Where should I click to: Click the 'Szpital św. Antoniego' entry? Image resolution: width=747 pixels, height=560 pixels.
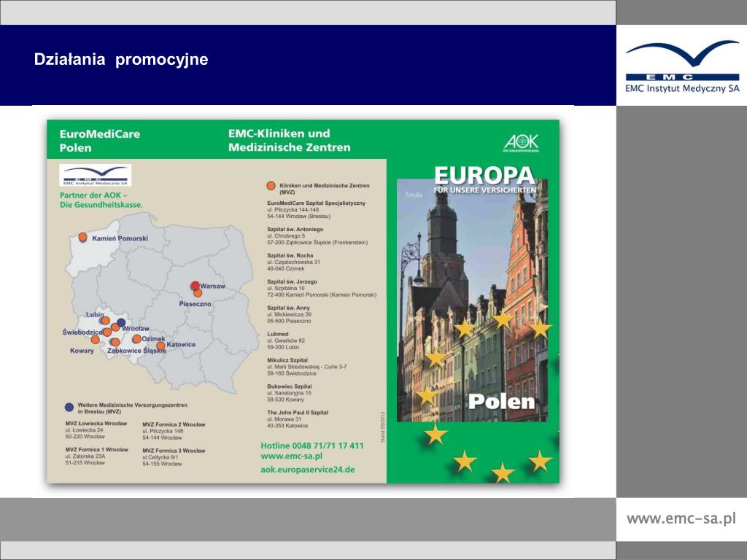pyautogui.click(x=317, y=236)
